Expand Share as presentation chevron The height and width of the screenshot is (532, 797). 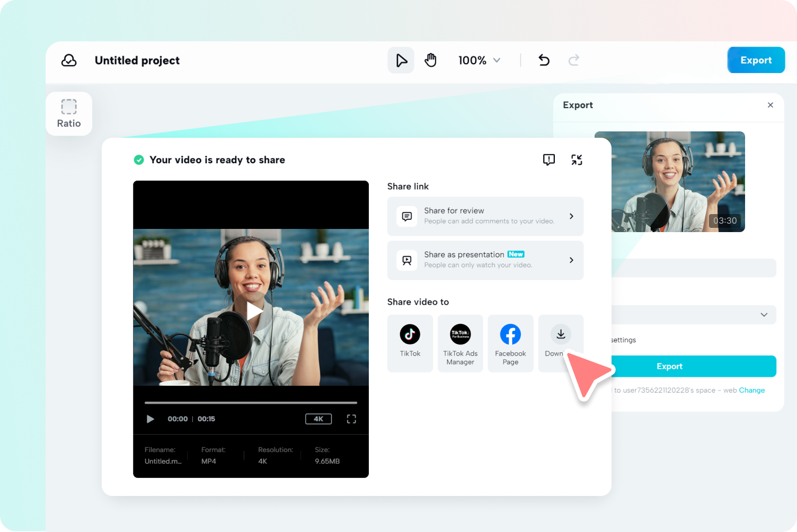[571, 260]
